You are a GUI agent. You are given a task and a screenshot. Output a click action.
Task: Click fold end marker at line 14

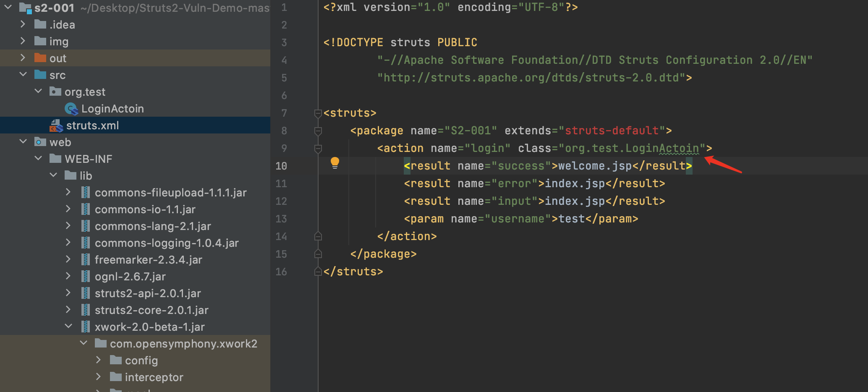tap(318, 236)
